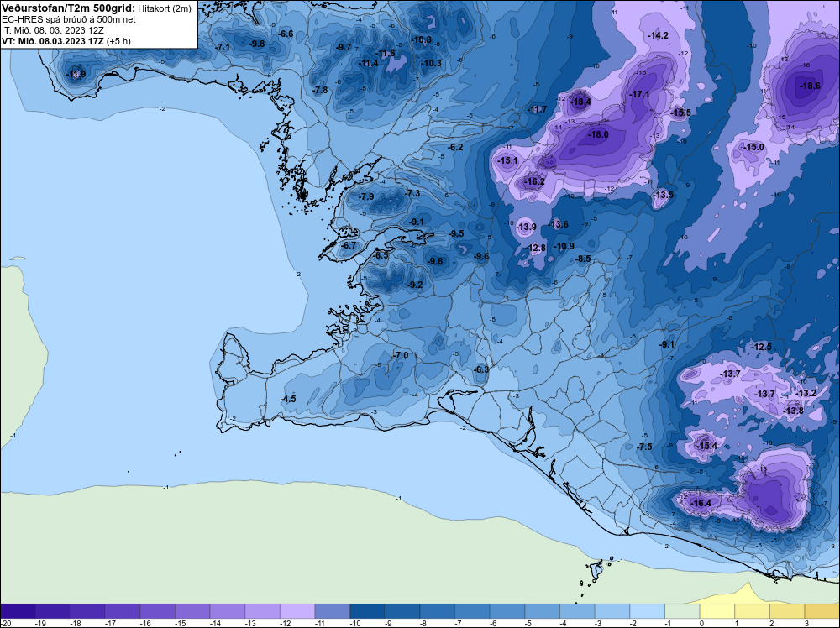Click the -7.8 temperature label

(x=320, y=90)
